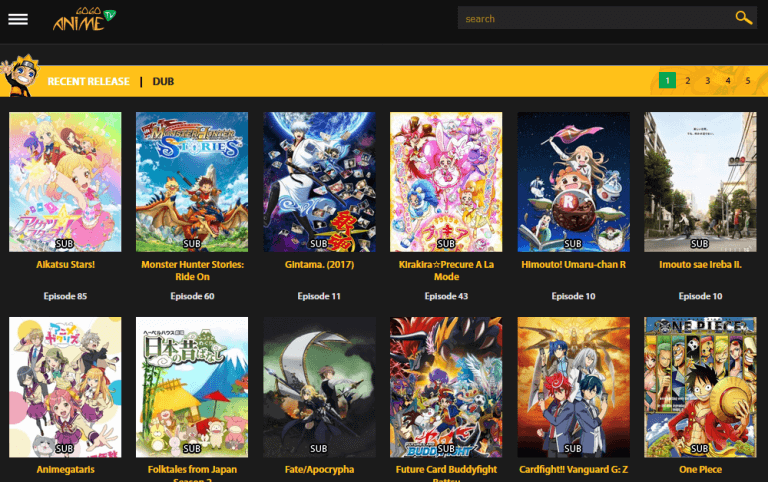
Task: Open the Cardfight!! Vanguard G: Z poster
Action: pos(574,387)
